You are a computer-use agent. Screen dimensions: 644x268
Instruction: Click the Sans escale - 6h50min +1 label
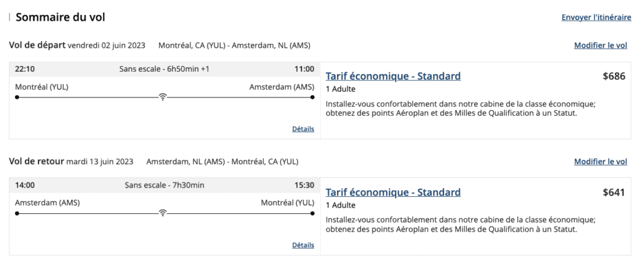click(x=164, y=69)
